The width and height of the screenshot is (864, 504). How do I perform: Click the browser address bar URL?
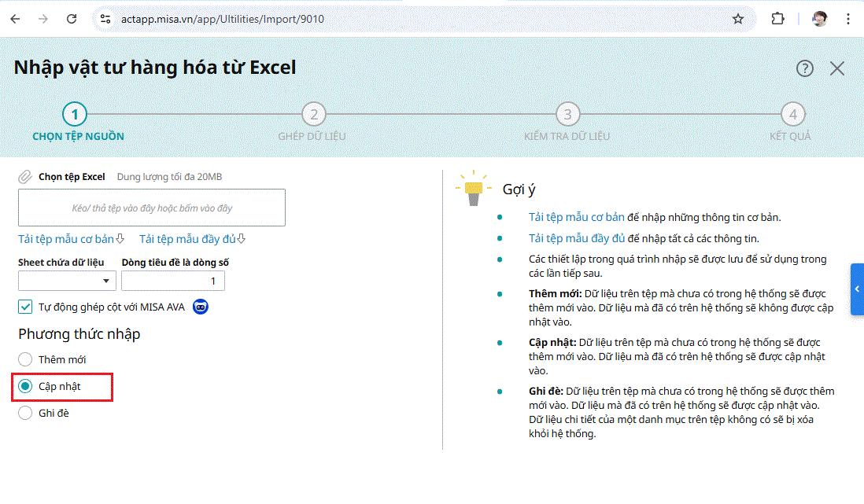point(223,19)
